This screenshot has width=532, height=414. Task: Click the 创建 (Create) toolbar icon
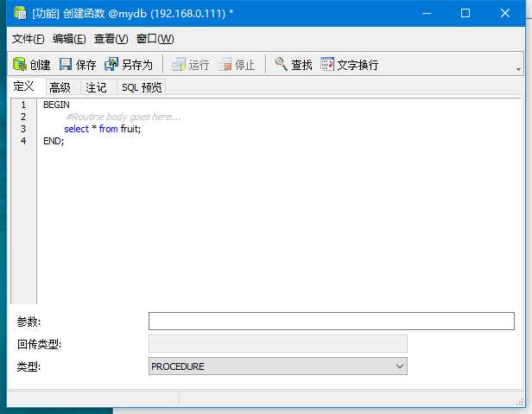(x=20, y=64)
